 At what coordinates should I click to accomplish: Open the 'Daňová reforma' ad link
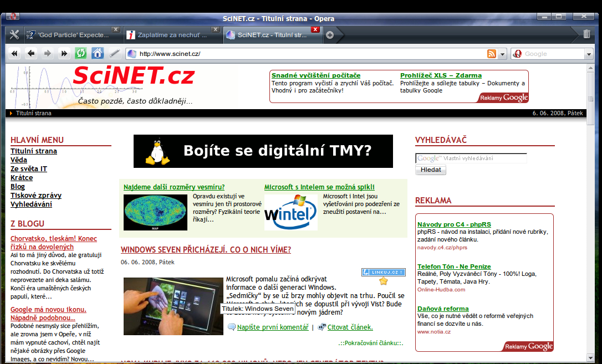click(443, 309)
